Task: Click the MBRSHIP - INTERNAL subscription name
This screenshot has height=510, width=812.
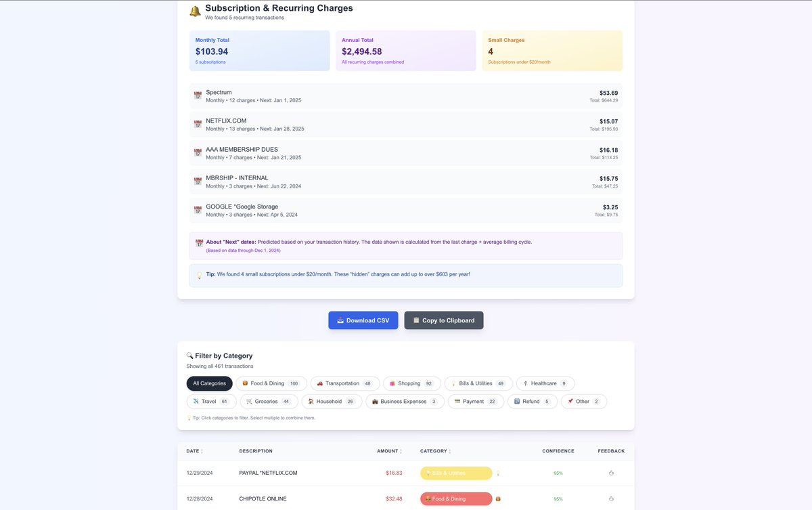Action: point(238,178)
